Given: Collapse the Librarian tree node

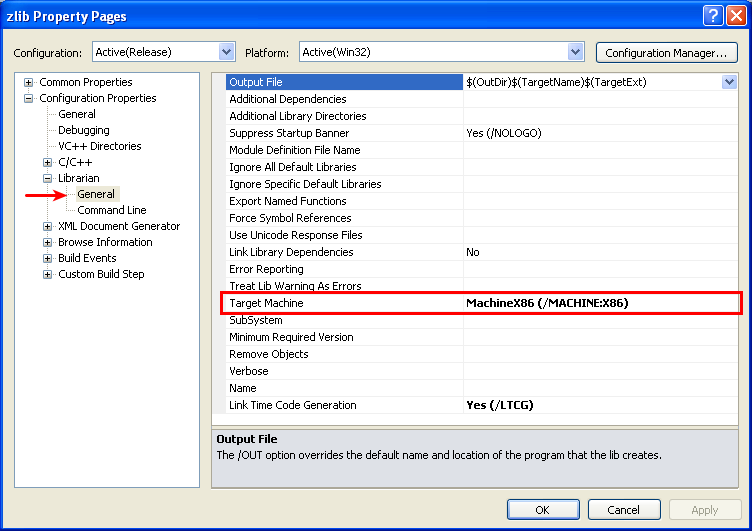Looking at the screenshot, I should pos(47,178).
